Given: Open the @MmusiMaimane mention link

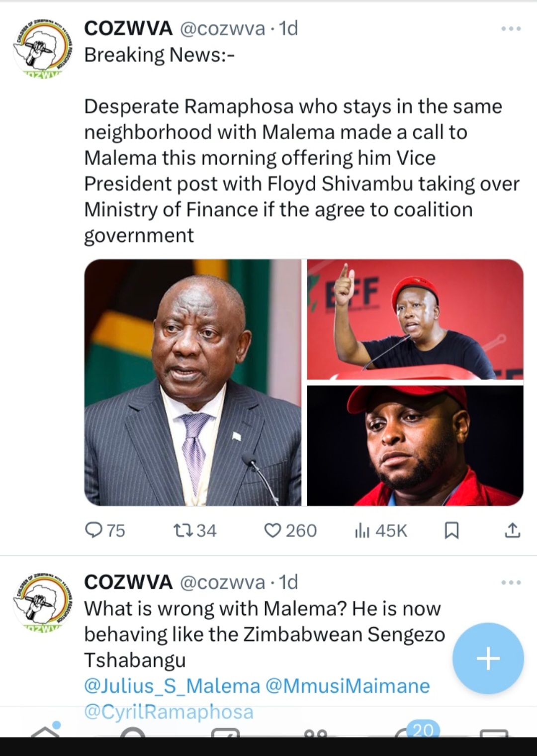Looking at the screenshot, I should [x=348, y=686].
